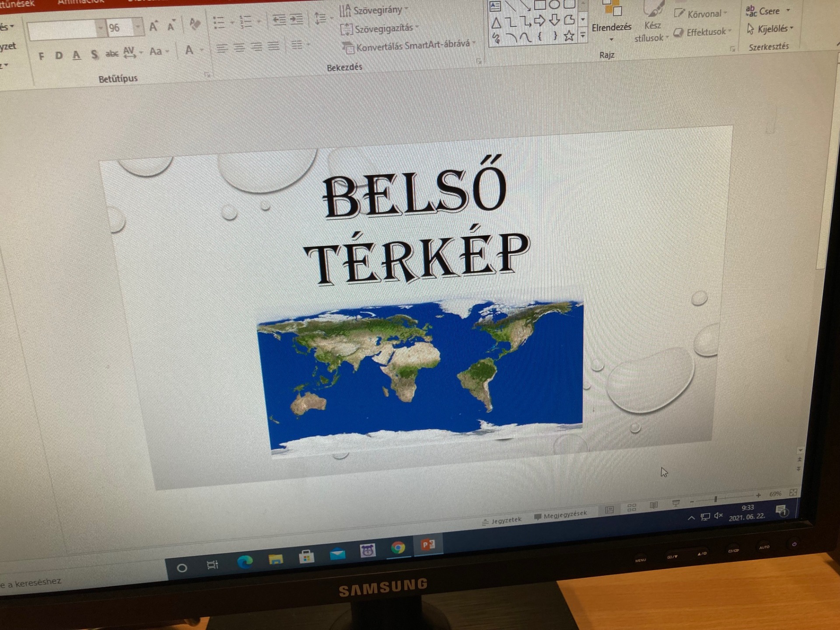
Task: Open Szövegigazítás text alignment menu
Action: point(380,29)
